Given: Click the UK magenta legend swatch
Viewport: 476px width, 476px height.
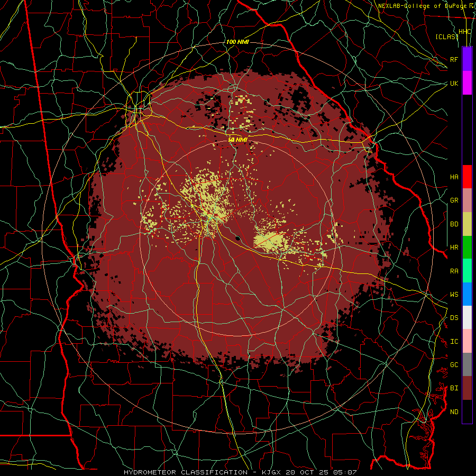Looking at the screenshot, I should tap(467, 83).
